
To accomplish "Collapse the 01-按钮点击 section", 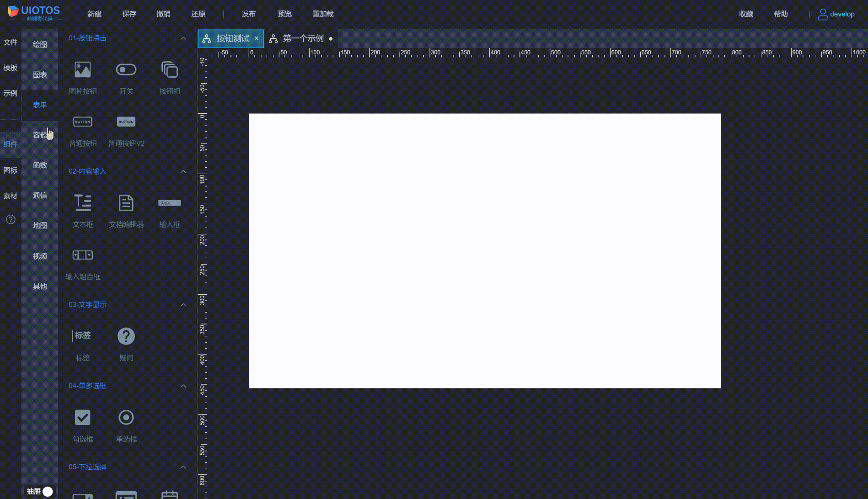I will tap(183, 38).
